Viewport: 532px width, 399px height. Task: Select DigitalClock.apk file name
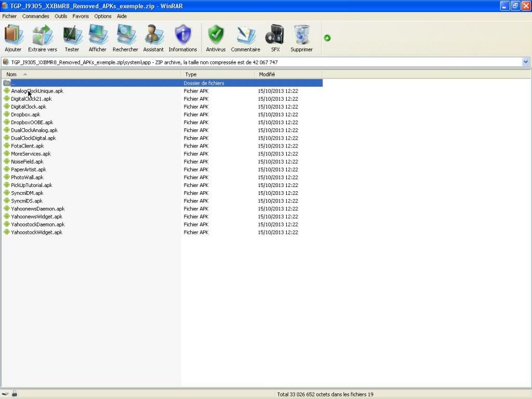pos(29,107)
